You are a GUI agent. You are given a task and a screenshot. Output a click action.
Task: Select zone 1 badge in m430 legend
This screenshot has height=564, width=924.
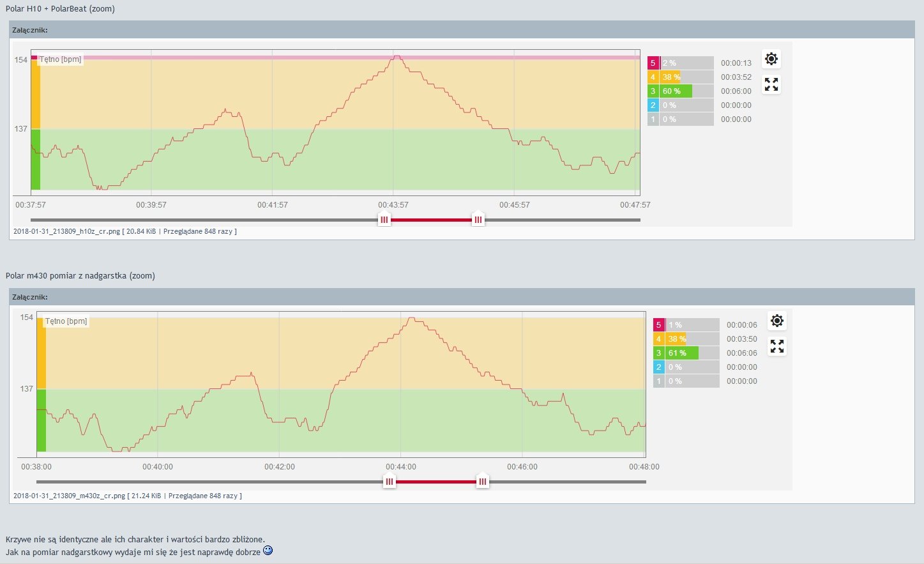coord(658,381)
